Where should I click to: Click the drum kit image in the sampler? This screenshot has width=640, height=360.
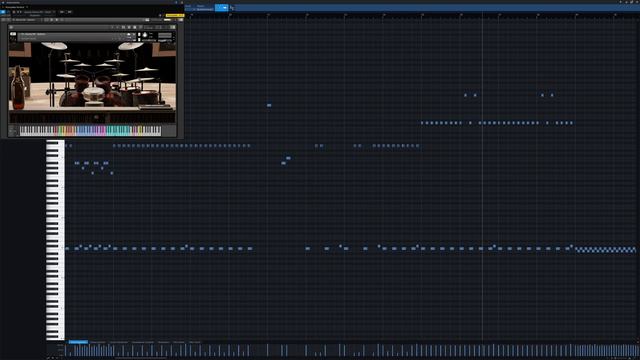92,76
